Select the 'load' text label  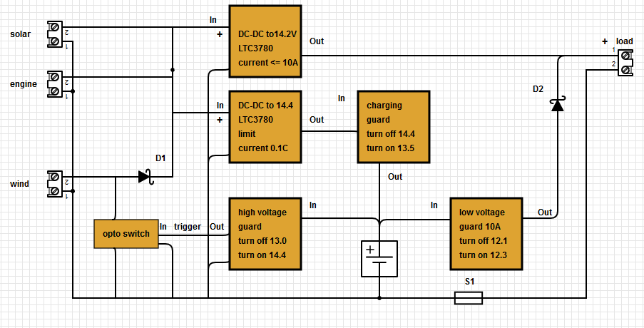pos(624,41)
